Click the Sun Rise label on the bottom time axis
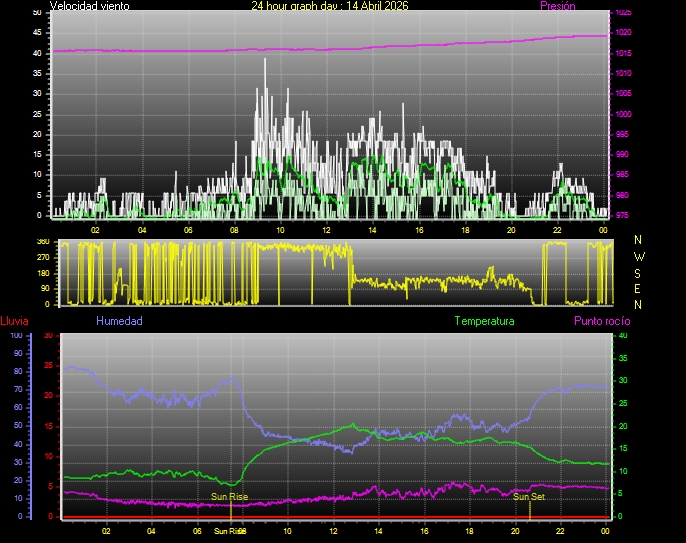The height and width of the screenshot is (543, 686). [x=228, y=531]
